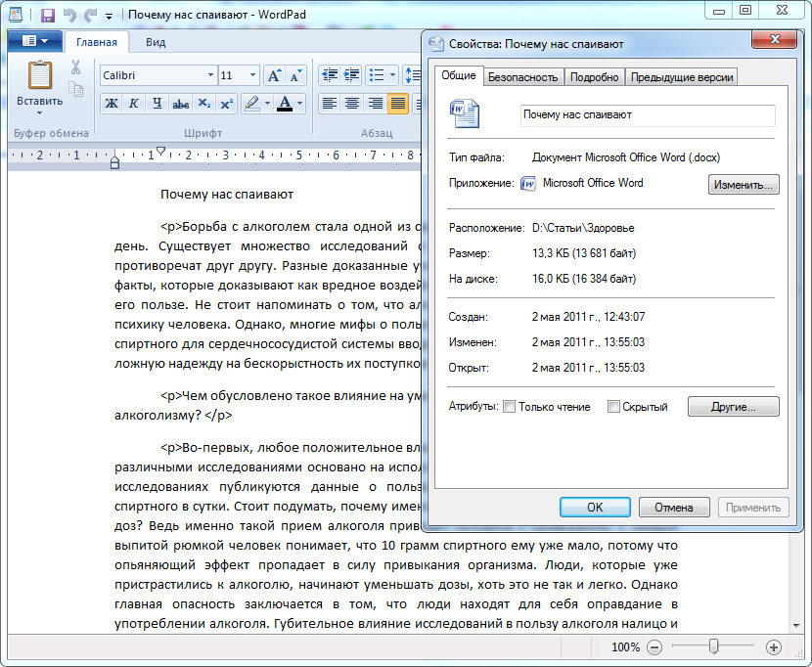The width and height of the screenshot is (812, 667).
Task: Toggle bold (Ж) formatting
Action: click(111, 104)
